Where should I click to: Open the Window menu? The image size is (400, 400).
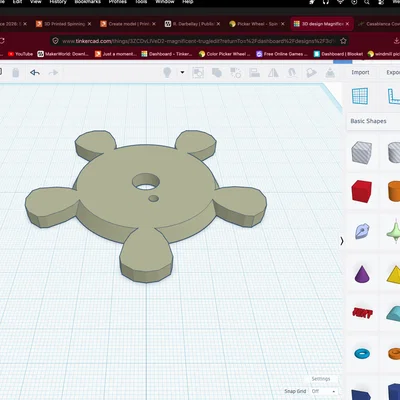[165, 2]
